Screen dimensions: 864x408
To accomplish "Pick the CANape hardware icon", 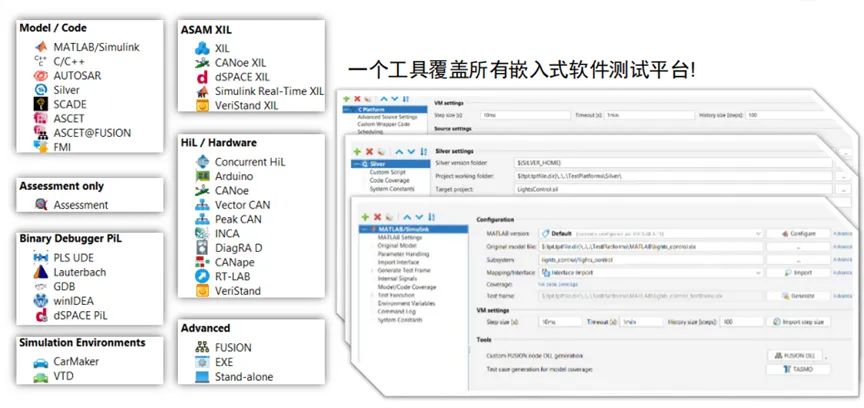I will 203,262.
